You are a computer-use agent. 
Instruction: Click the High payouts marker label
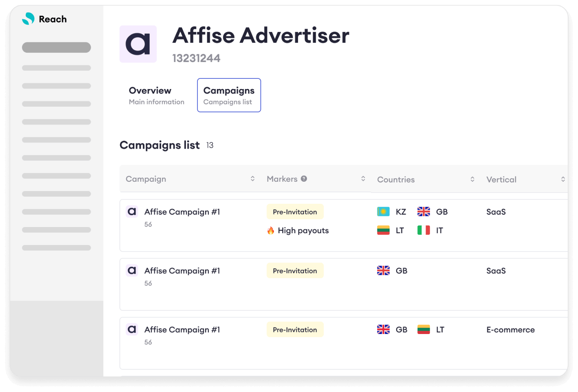pyautogui.click(x=303, y=231)
